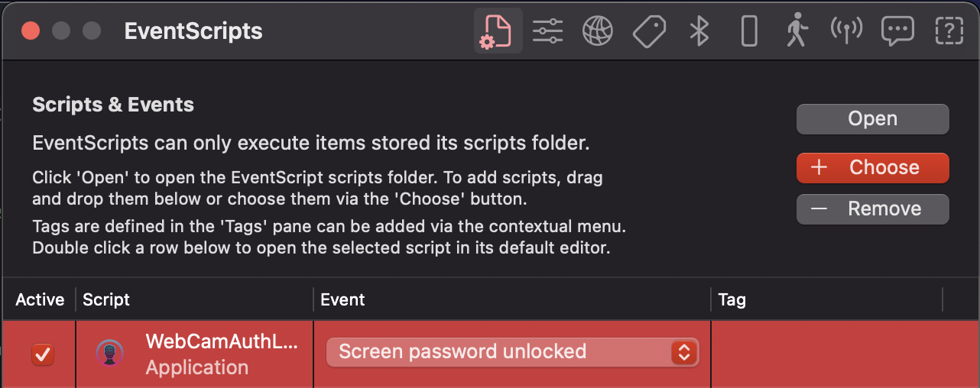The height and width of the screenshot is (388, 980).
Task: Sort by the Script column header
Action: tap(195, 300)
